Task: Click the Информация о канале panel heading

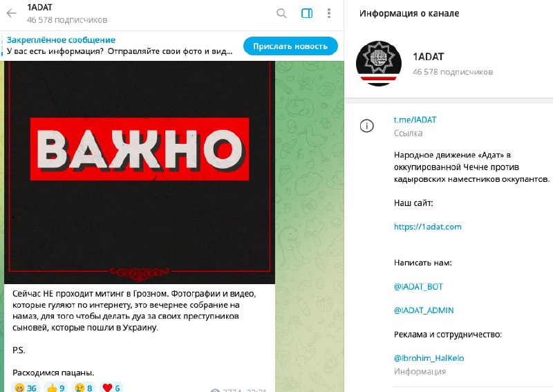Action: [x=409, y=13]
